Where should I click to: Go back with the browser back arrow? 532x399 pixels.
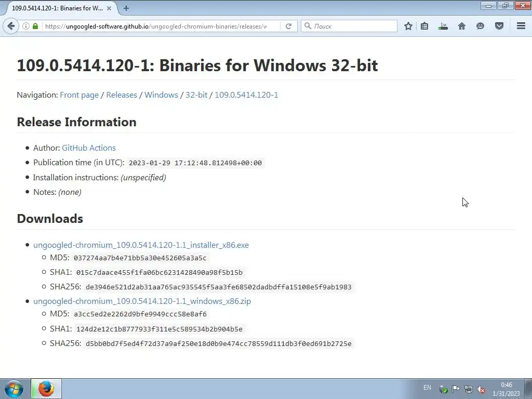point(11,26)
